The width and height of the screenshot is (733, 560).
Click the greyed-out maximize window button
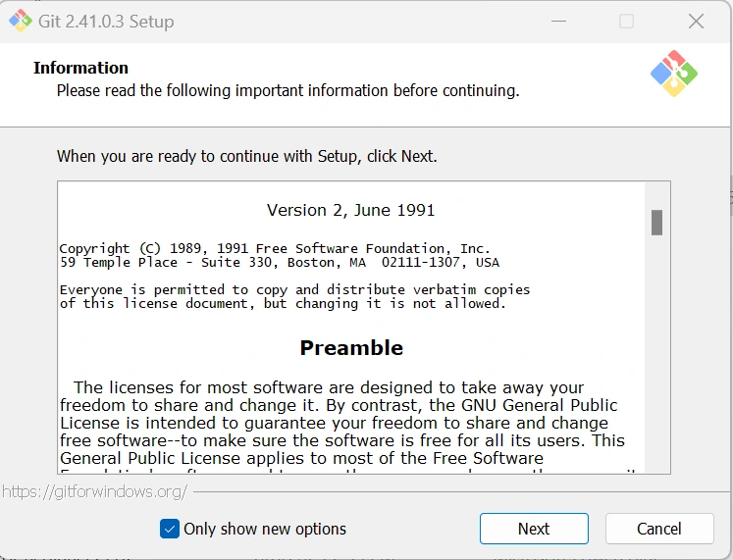click(626, 22)
